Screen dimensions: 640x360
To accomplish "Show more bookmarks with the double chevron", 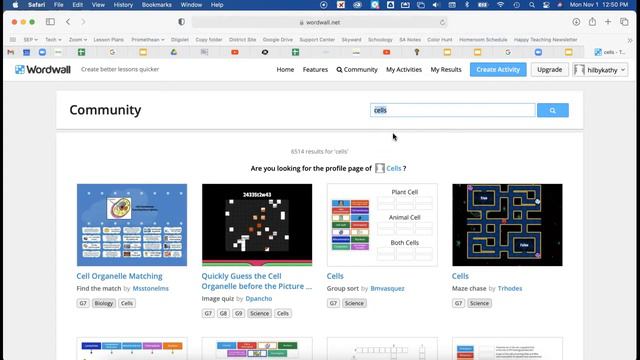I will 630,40.
